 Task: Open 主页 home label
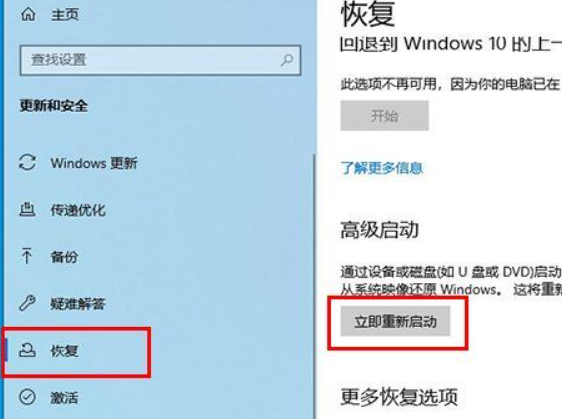point(65,15)
